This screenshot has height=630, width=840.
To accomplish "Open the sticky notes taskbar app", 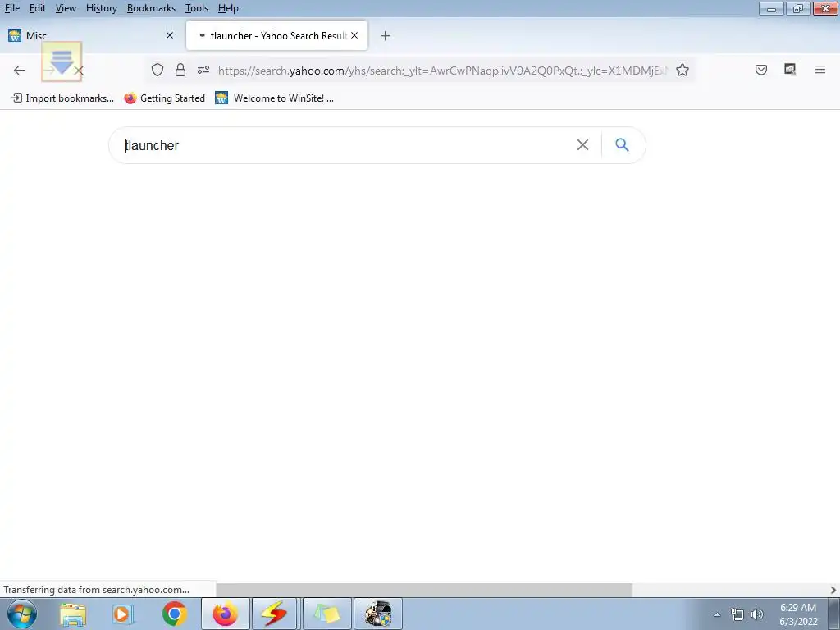I will (x=327, y=614).
